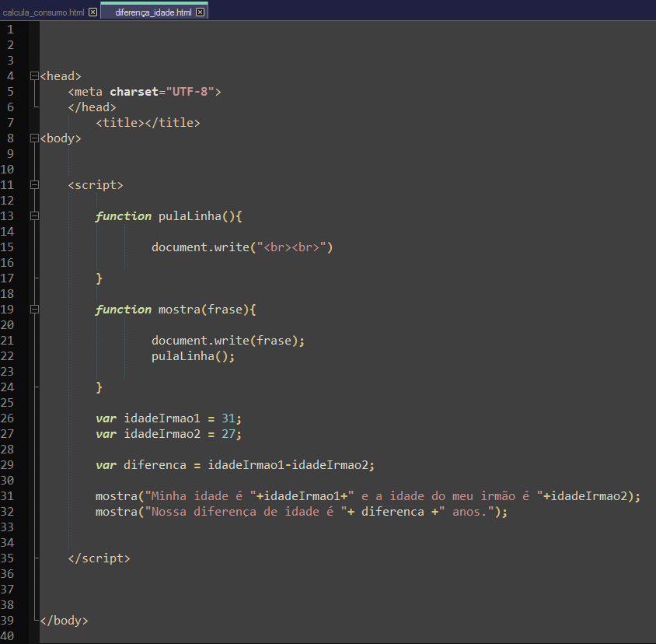The width and height of the screenshot is (656, 644).
Task: Click the </head> closing tag
Action: [x=92, y=107]
